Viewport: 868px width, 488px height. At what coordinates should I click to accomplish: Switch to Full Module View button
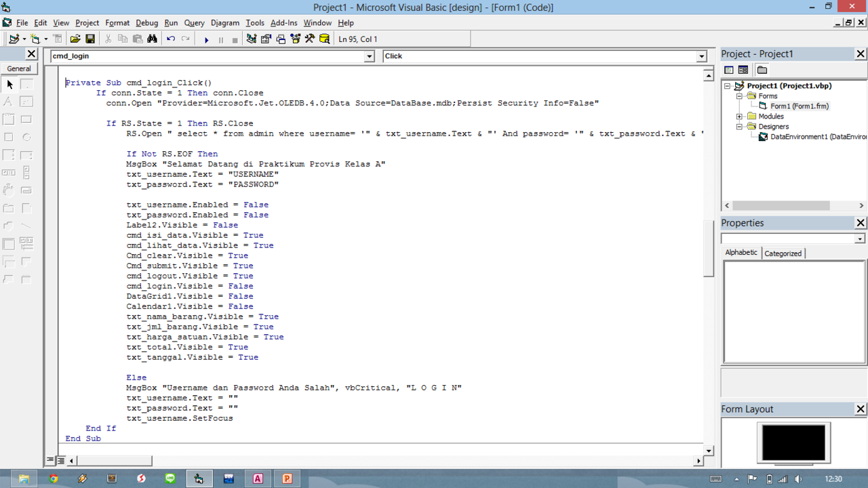click(x=60, y=460)
